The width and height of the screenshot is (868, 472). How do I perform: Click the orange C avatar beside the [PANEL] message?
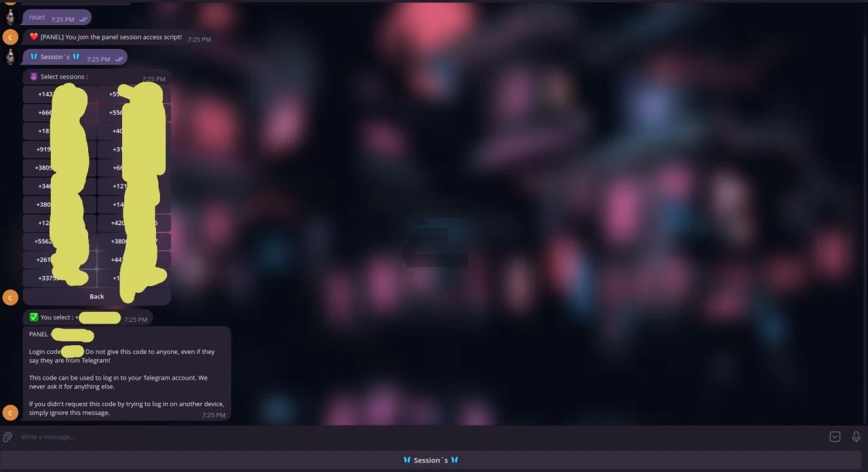[10, 37]
